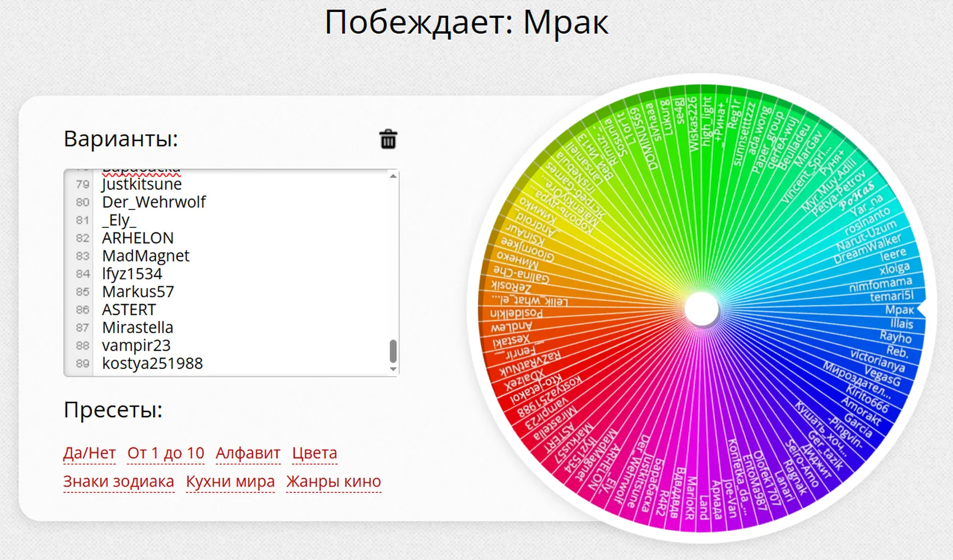Click the Мрак segment on the wheel
The image size is (953, 560).
899,310
